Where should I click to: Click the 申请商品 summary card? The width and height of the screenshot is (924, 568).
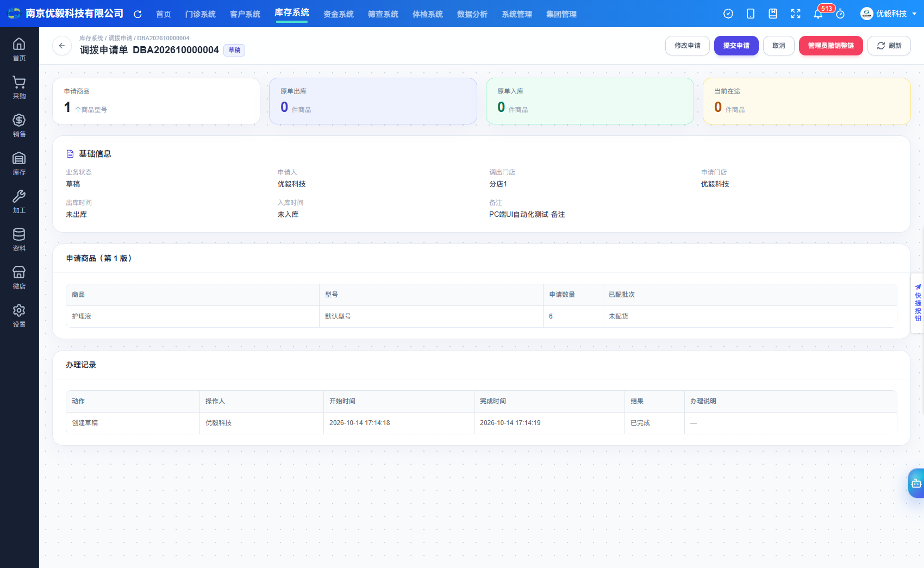[x=157, y=101]
